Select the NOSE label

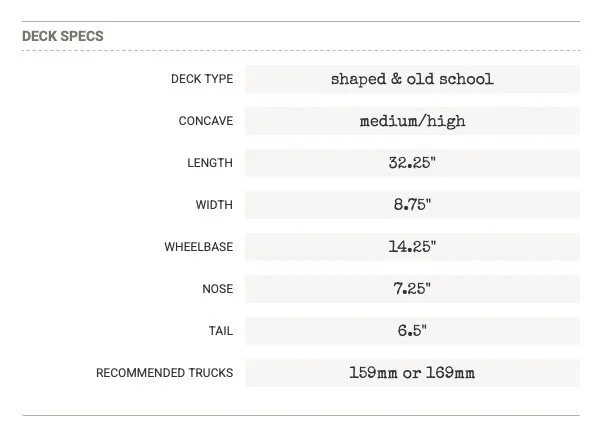point(218,289)
